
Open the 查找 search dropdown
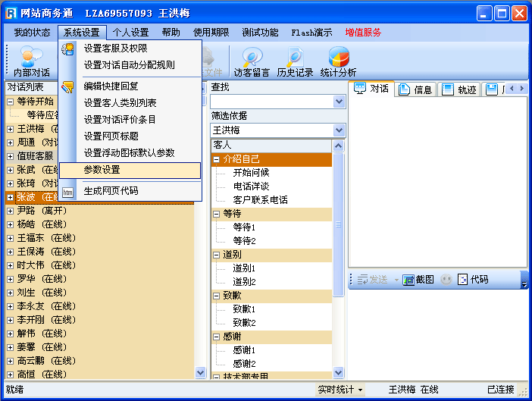[339, 102]
